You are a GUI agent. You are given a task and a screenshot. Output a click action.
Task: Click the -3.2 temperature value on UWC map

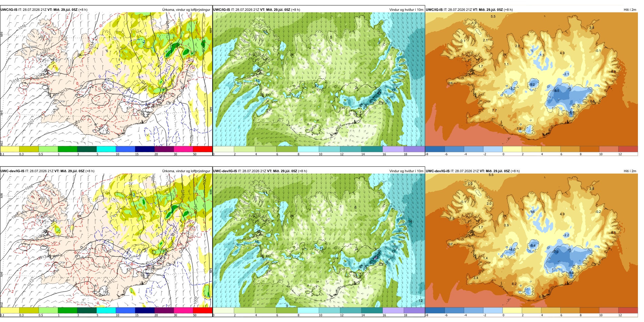point(512,89)
